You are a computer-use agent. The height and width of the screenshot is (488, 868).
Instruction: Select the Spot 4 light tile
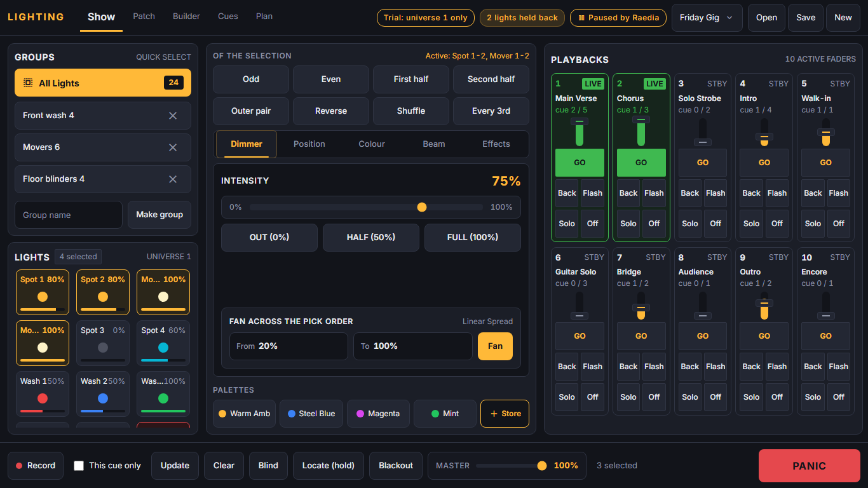[x=163, y=343]
